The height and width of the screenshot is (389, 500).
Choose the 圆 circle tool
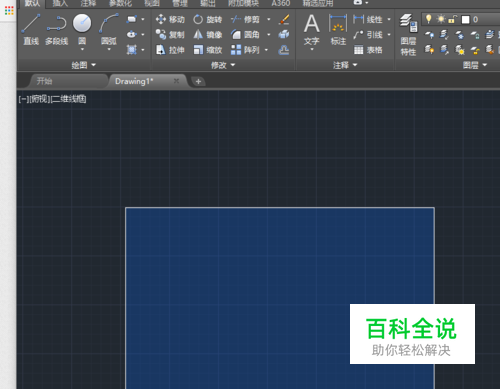coord(82,30)
